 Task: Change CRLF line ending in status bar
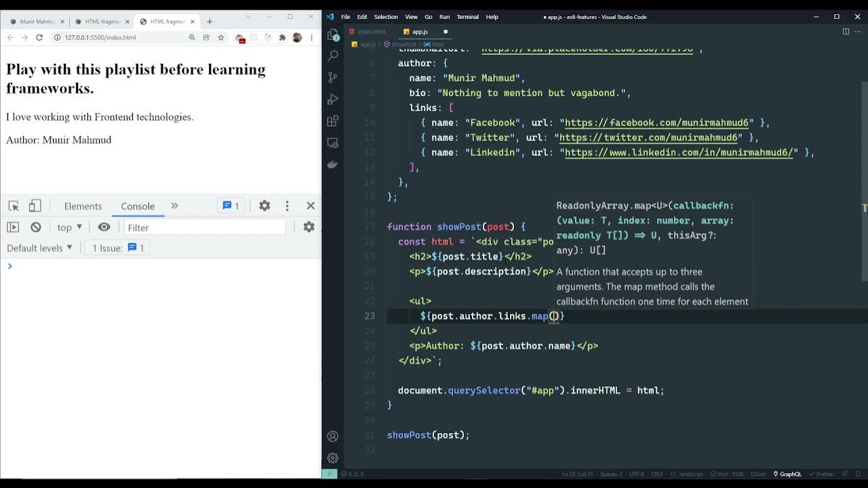coord(657,474)
